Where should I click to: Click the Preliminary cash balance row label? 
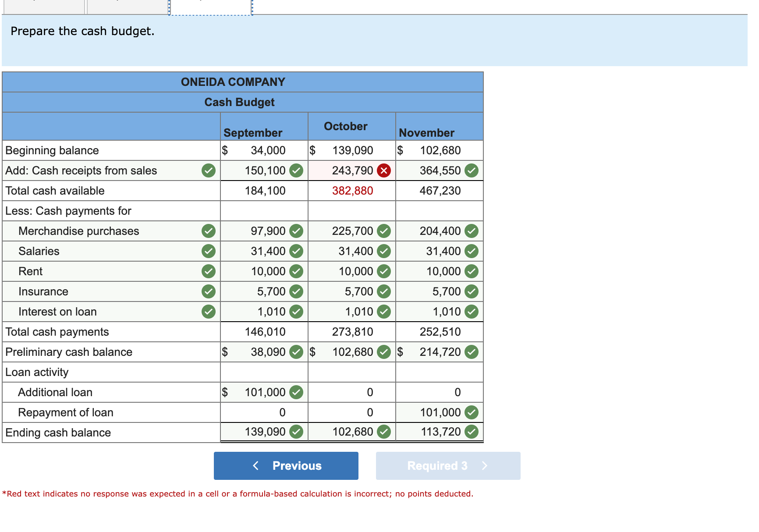click(69, 352)
